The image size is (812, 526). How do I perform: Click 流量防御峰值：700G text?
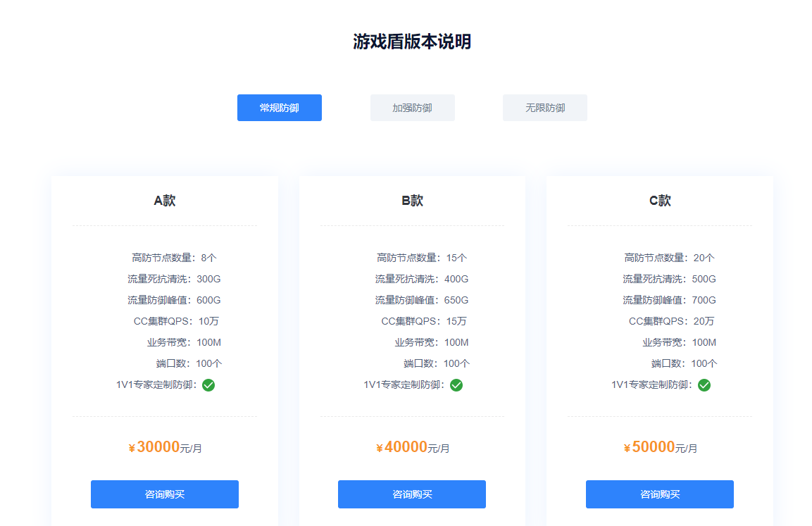pyautogui.click(x=669, y=300)
